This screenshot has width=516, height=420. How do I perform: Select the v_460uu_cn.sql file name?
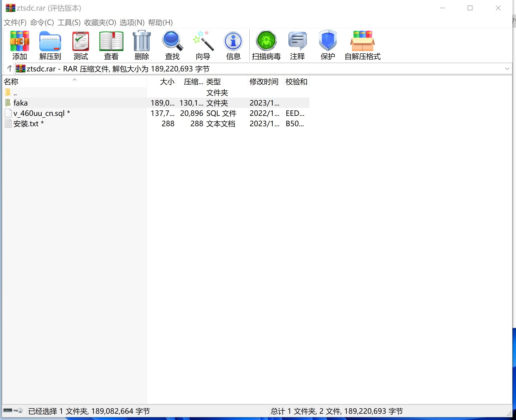coord(42,113)
